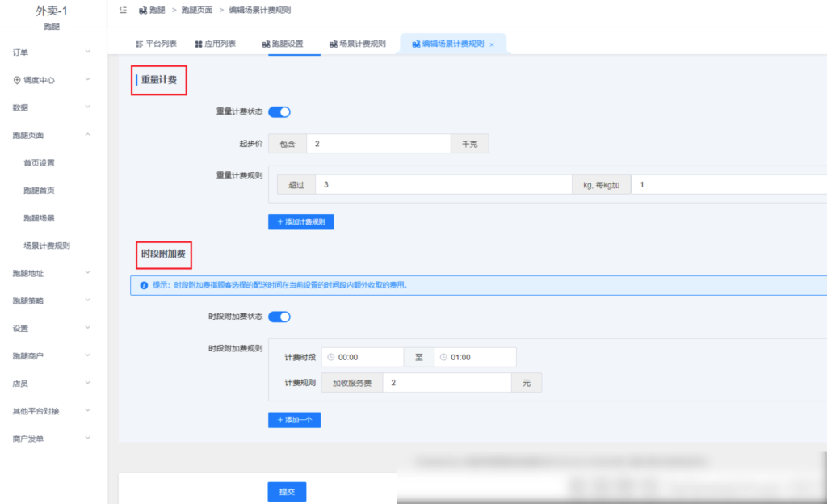The width and height of the screenshot is (827, 504).
Task: Click the 添加计费规则 button
Action: coord(300,221)
